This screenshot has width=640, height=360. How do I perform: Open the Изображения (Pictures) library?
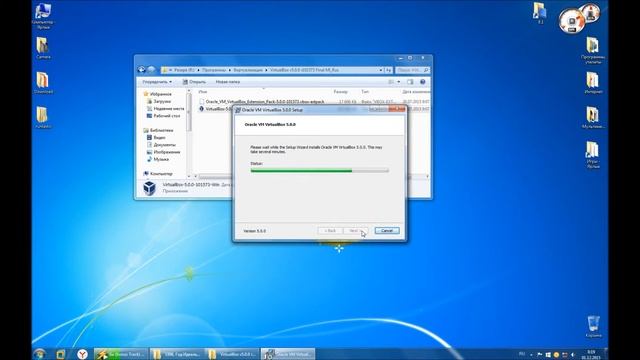pyautogui.click(x=163, y=152)
